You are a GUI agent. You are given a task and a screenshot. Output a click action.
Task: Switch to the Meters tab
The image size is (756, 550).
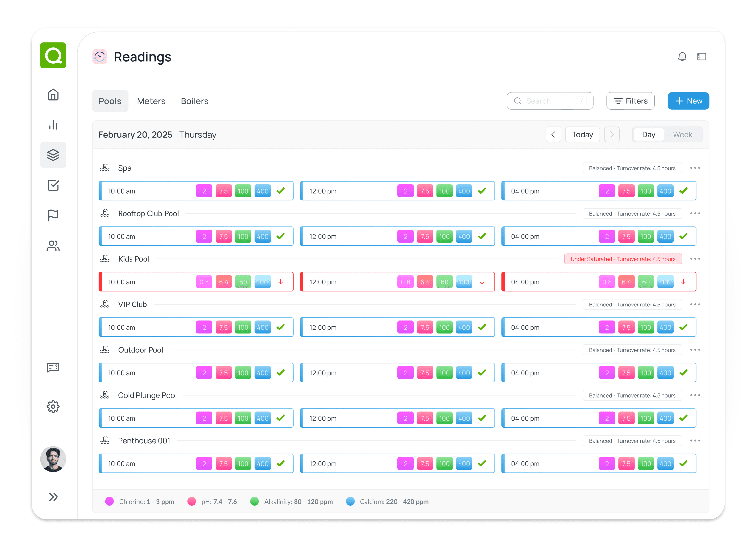point(151,101)
